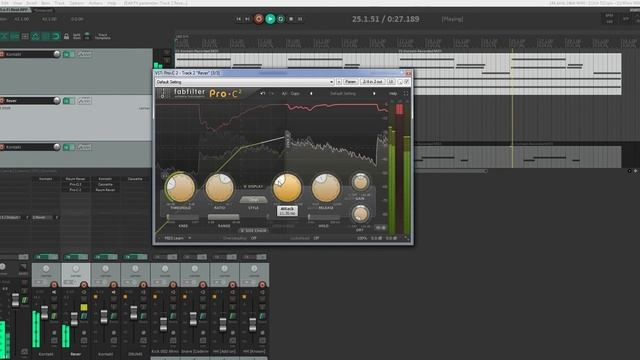Click the Knee slider in Pro-C 2
This screenshot has height=360, width=640.
pyautogui.click(x=183, y=217)
